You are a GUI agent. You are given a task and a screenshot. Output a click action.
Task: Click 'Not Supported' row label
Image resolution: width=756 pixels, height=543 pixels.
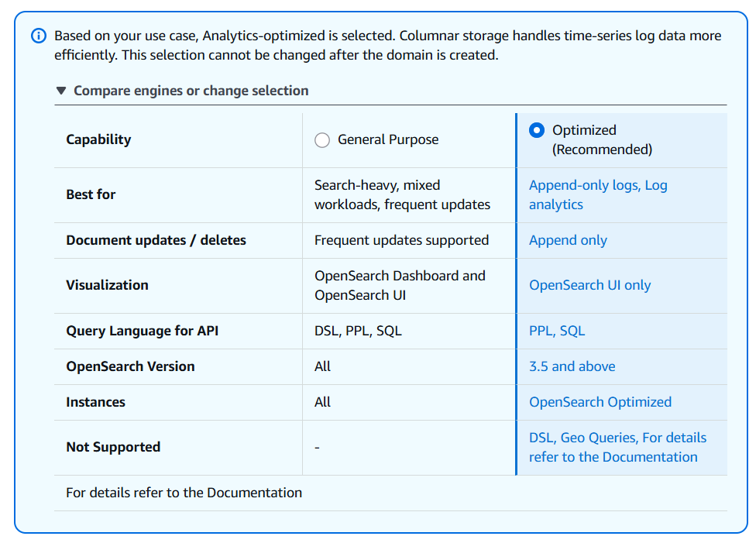click(x=113, y=447)
